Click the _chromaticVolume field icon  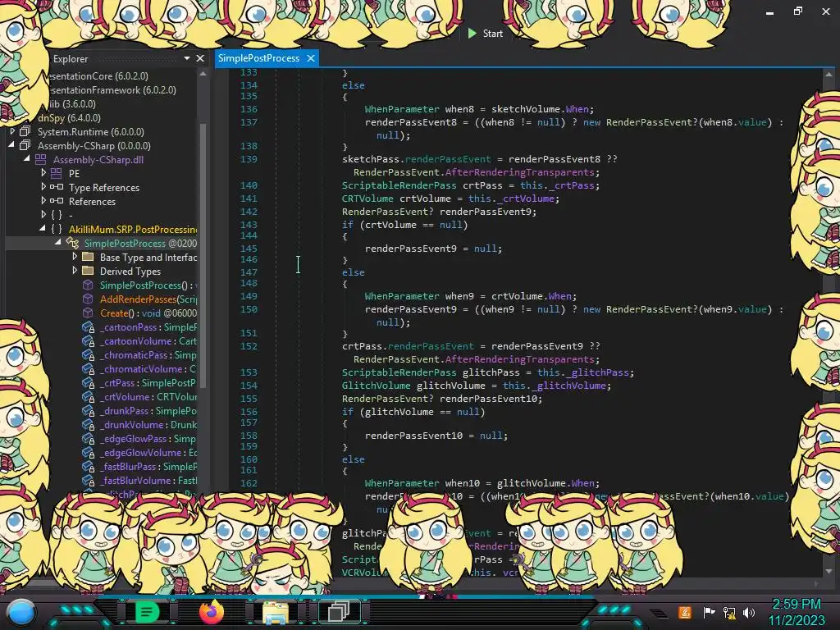[89, 369]
